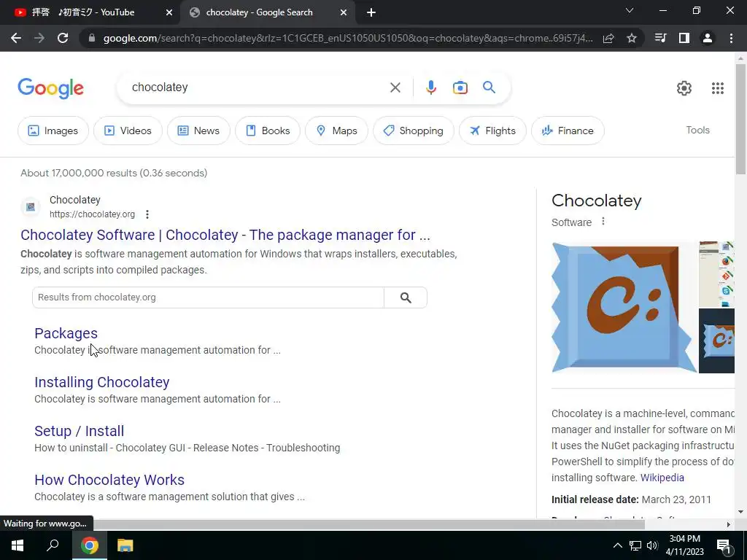Open Google quick settings gear

point(684,88)
